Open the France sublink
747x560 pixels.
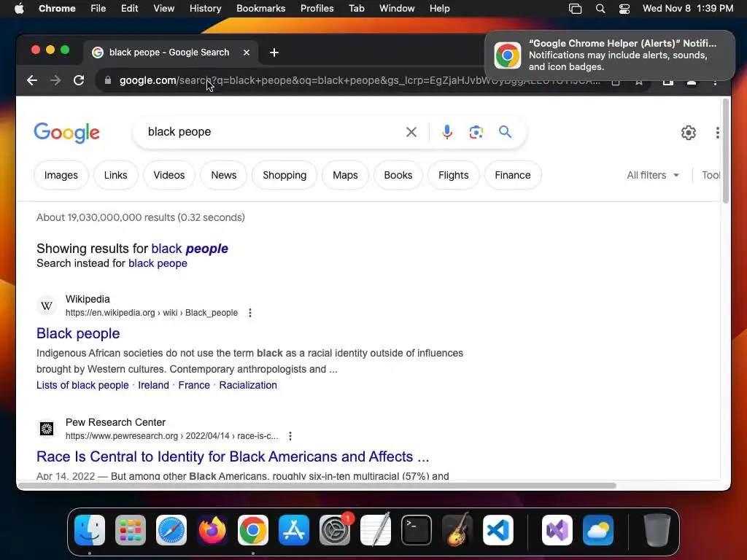(x=194, y=385)
